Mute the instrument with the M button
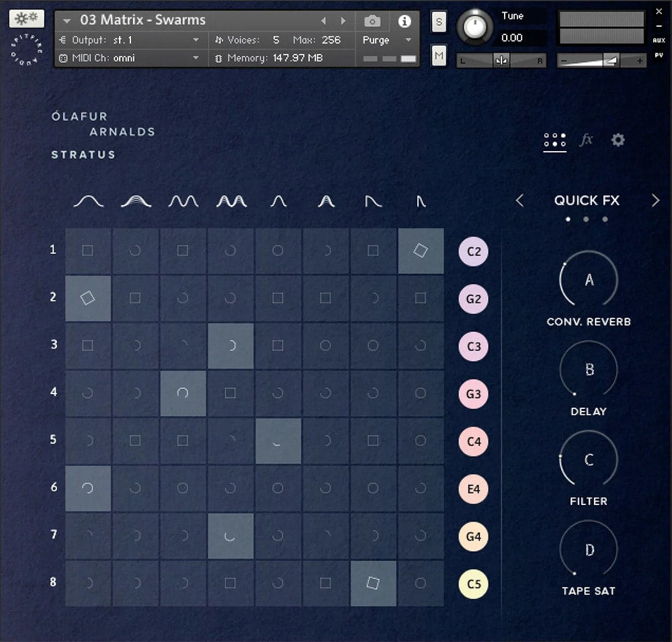 coord(438,55)
